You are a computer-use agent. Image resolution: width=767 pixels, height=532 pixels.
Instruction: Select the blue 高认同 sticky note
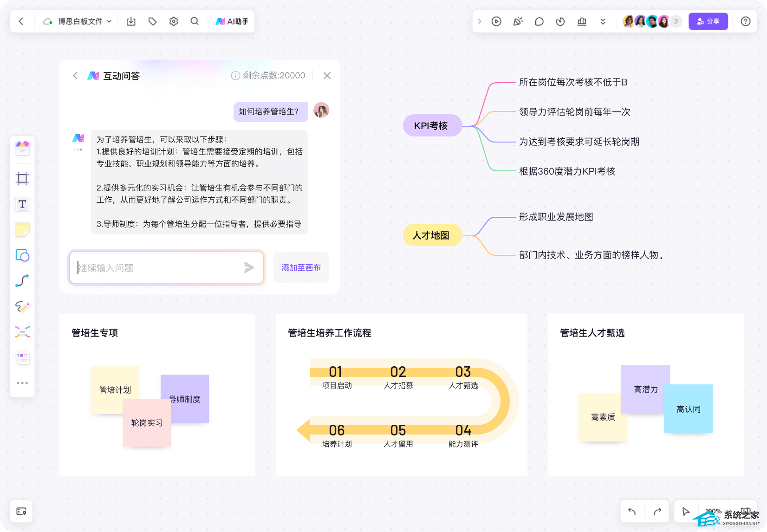689,409
